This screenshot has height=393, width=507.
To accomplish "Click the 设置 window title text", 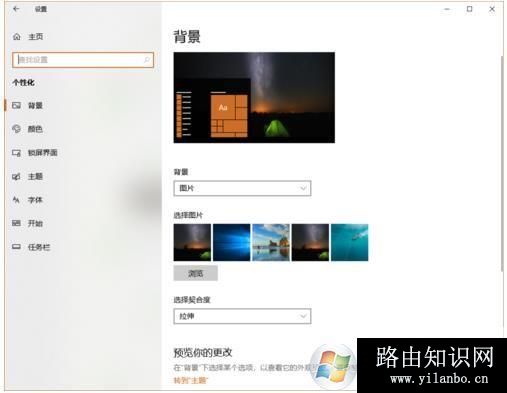I will pyautogui.click(x=41, y=9).
